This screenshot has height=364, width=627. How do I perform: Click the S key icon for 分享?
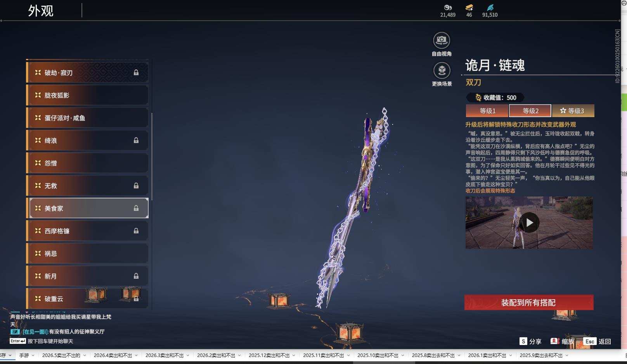(523, 341)
